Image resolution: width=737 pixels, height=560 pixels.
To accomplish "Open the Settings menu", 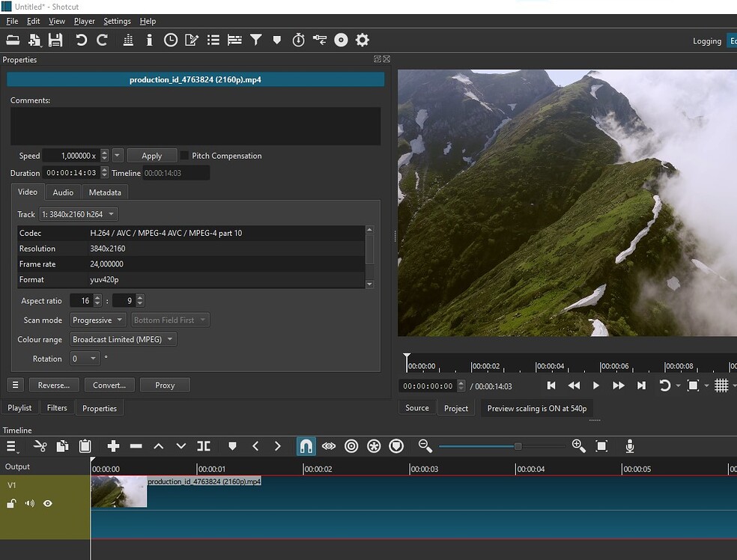I will tap(117, 21).
